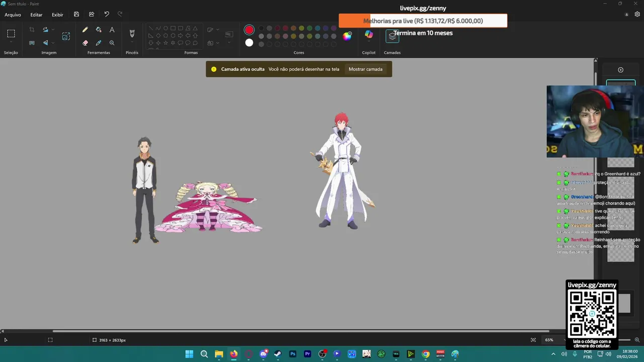Click the Redo arrow
The height and width of the screenshot is (362, 644).
point(120,15)
